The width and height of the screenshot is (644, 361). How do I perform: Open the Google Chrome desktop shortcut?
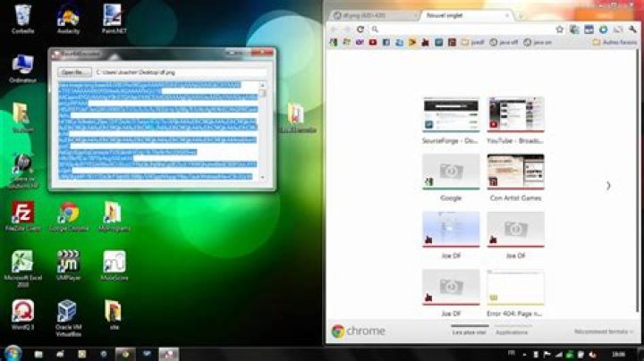(68, 213)
